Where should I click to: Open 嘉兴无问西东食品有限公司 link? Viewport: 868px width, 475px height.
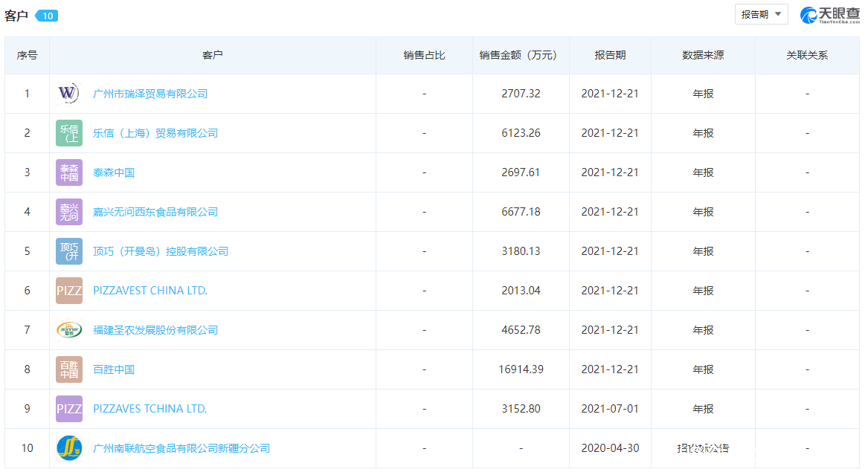tap(155, 212)
